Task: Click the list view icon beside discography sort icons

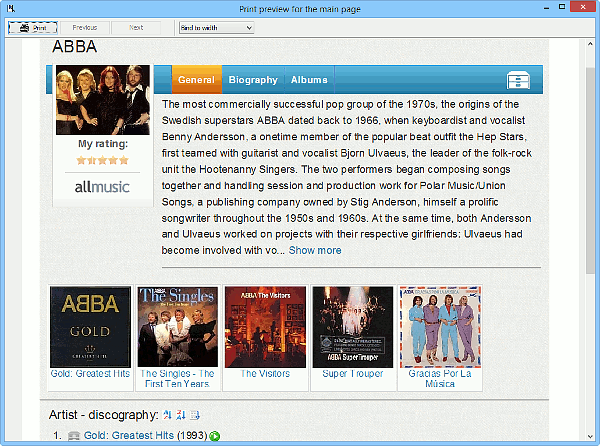Action: click(x=195, y=415)
